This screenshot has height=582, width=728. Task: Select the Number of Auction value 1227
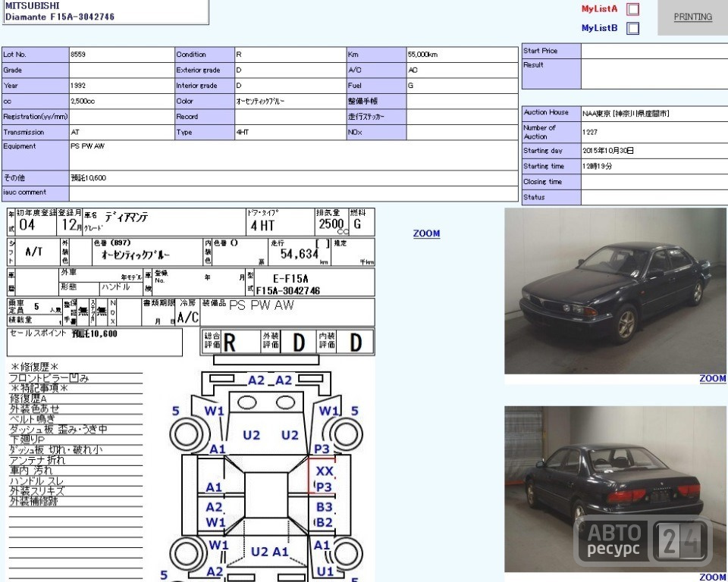coord(590,133)
